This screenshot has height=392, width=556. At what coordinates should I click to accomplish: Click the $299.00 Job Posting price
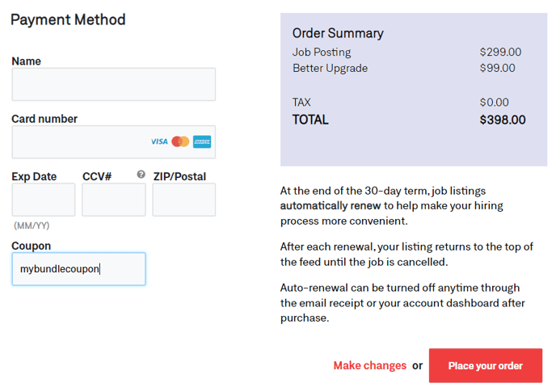(x=500, y=53)
